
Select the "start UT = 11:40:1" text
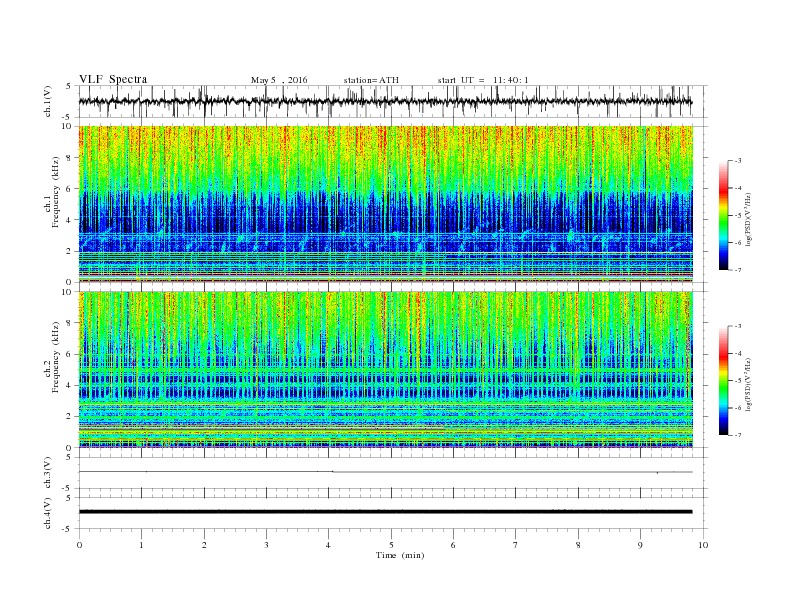pos(483,80)
